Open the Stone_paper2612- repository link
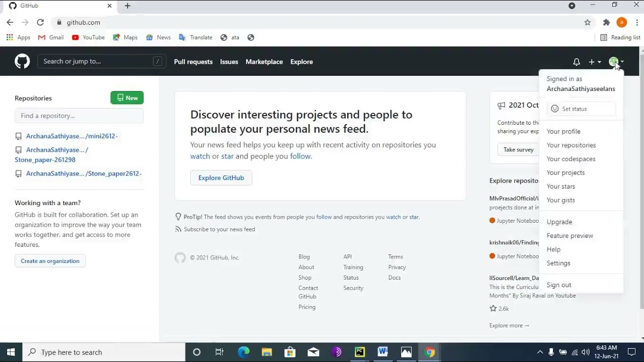This screenshot has width=644, height=362. 84,173
